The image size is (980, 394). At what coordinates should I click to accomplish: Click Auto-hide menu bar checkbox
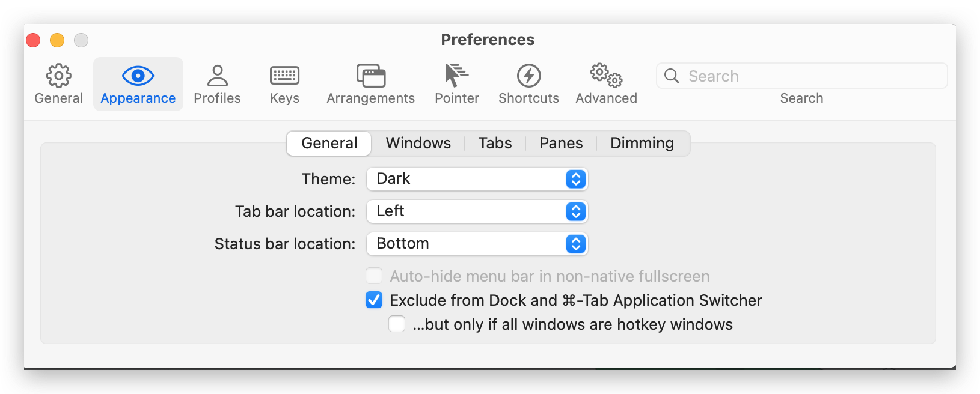[374, 276]
